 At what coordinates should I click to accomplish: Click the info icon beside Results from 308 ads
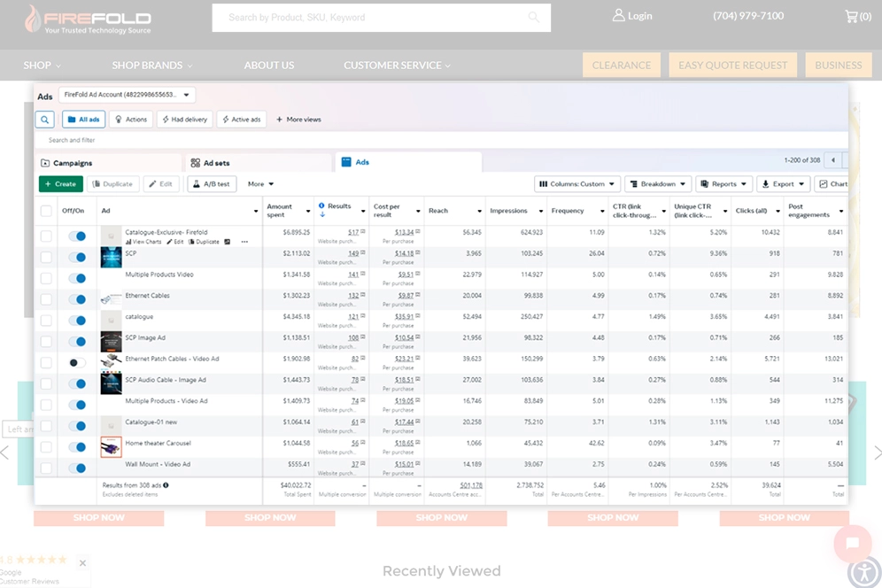pyautogui.click(x=166, y=485)
